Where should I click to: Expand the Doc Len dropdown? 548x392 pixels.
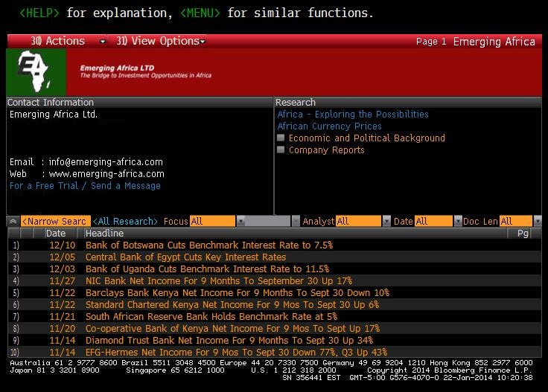537,222
